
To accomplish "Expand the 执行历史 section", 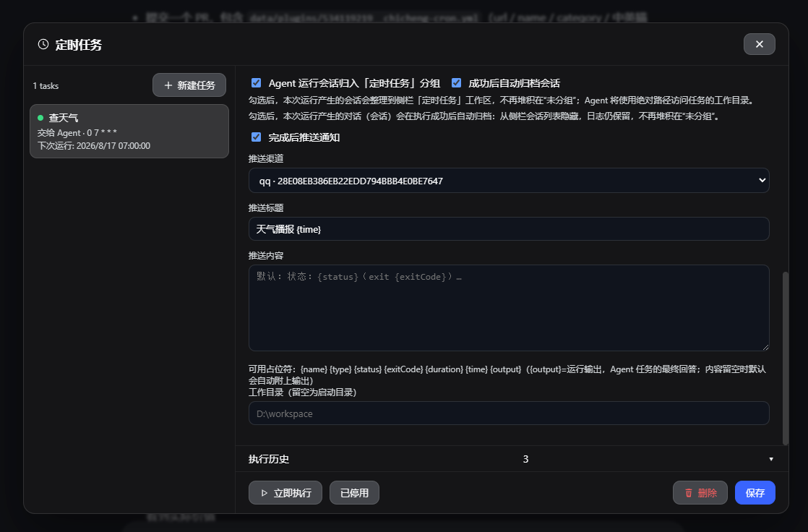I will point(512,459).
